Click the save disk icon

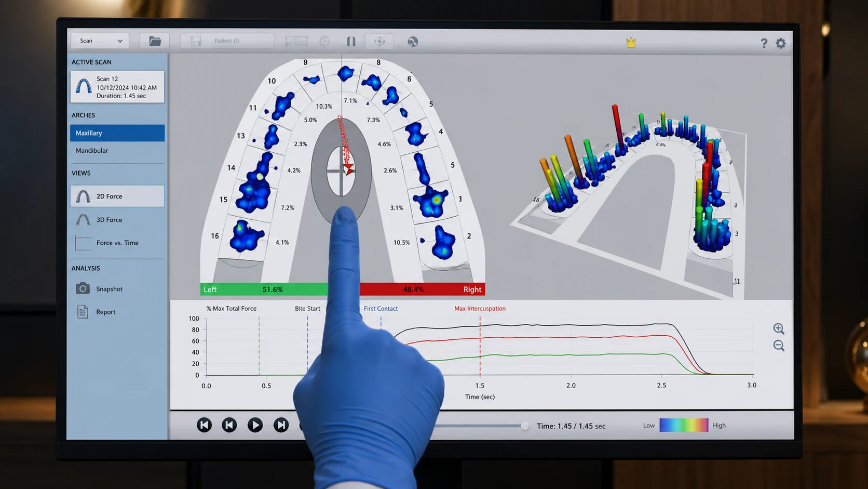pos(196,41)
